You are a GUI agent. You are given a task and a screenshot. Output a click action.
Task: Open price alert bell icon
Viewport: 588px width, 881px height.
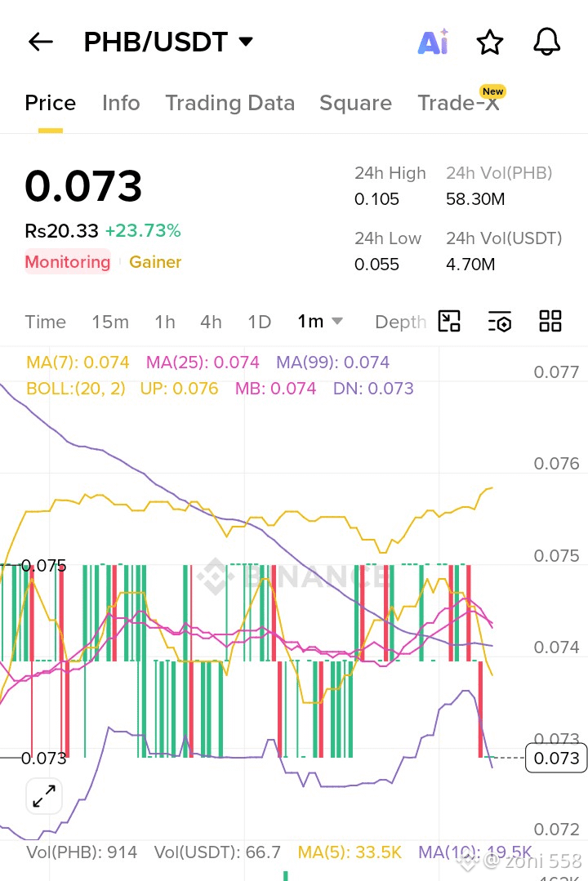point(546,42)
